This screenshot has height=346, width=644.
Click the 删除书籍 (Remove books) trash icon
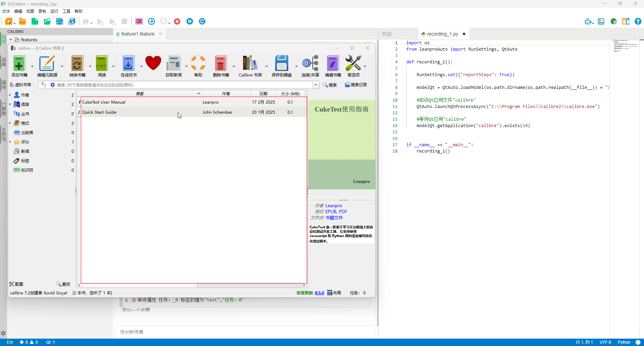click(x=221, y=63)
